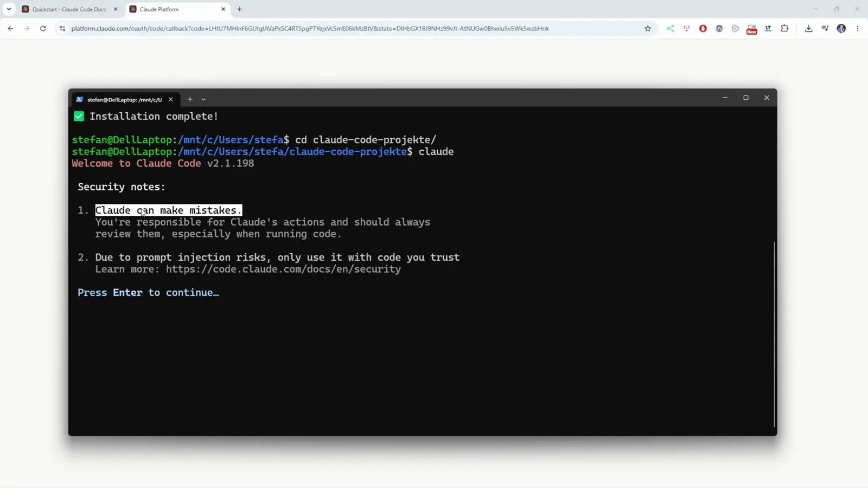Open a new browser tab
868x488 pixels.
pyautogui.click(x=239, y=9)
